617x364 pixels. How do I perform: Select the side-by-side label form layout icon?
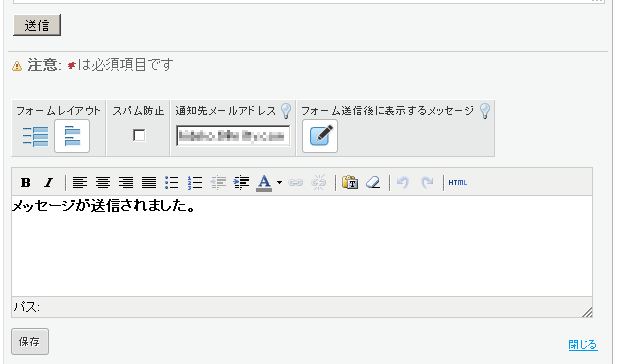35,137
